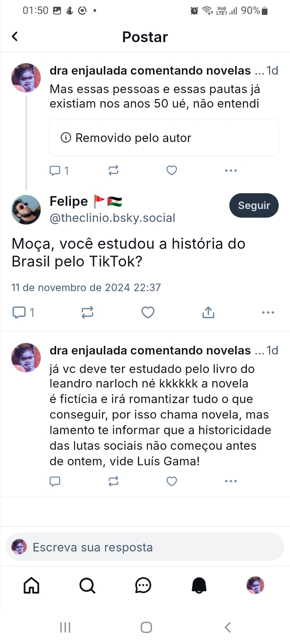Like the top "anos 50" post
The image size is (290, 644).
(171, 170)
